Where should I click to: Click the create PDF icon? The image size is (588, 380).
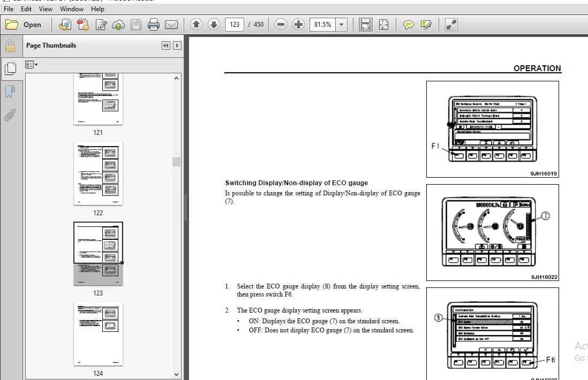coord(83,25)
